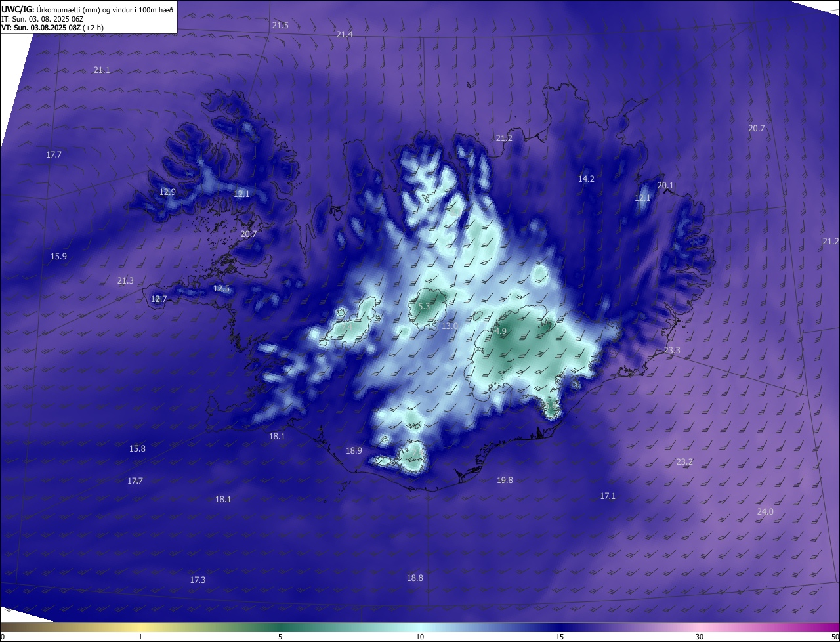Click the 'VT: Sun. 03.08.2025 08Z (+2 h)' line
The image size is (840, 642).
click(x=52, y=28)
